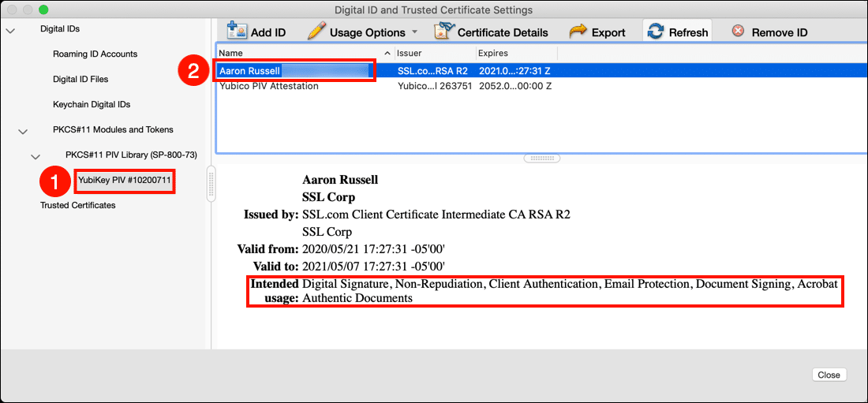This screenshot has width=868, height=403.
Task: Open Keychain Digital IDs entry
Action: coord(92,105)
